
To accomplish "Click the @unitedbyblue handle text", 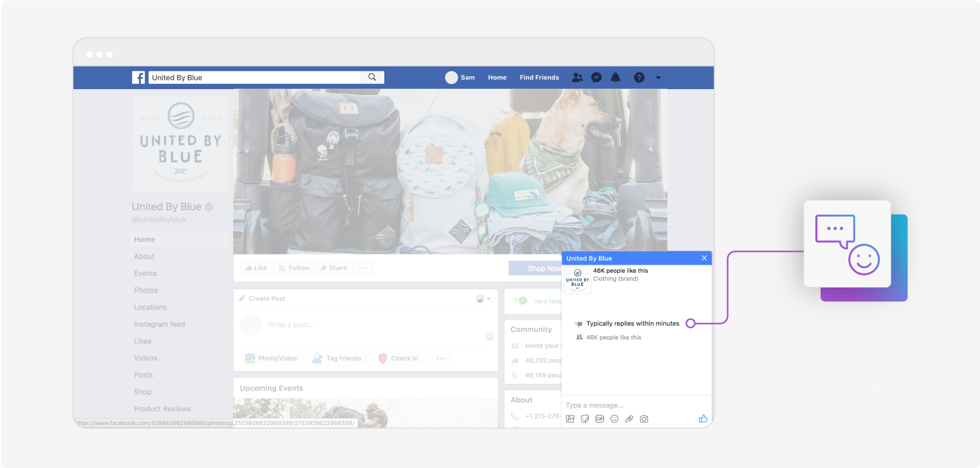I will [x=159, y=219].
